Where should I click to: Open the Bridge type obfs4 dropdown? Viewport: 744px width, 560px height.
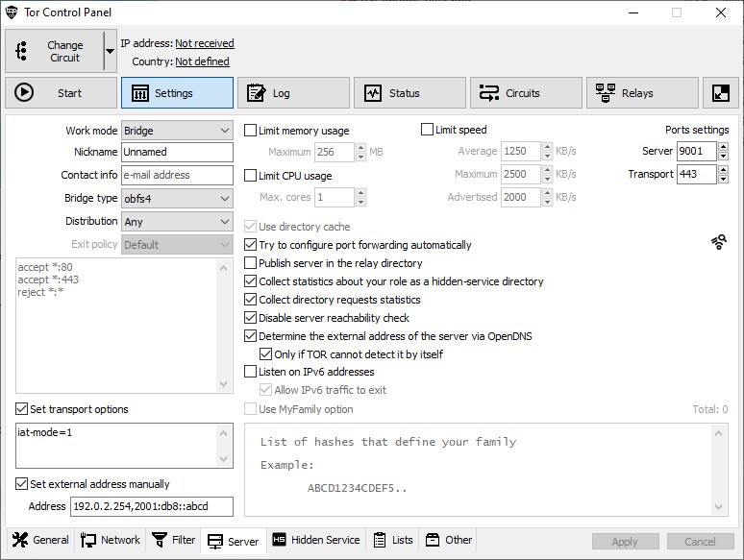click(177, 198)
